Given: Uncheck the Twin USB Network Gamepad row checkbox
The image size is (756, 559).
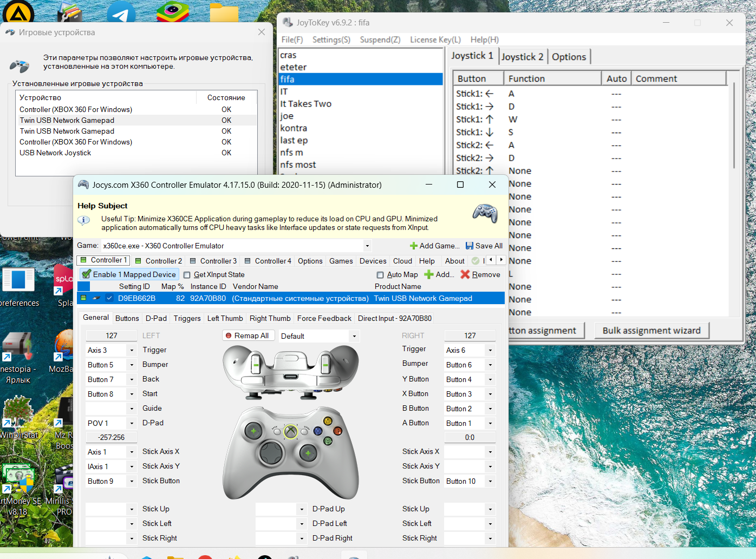Looking at the screenshot, I should click(109, 298).
